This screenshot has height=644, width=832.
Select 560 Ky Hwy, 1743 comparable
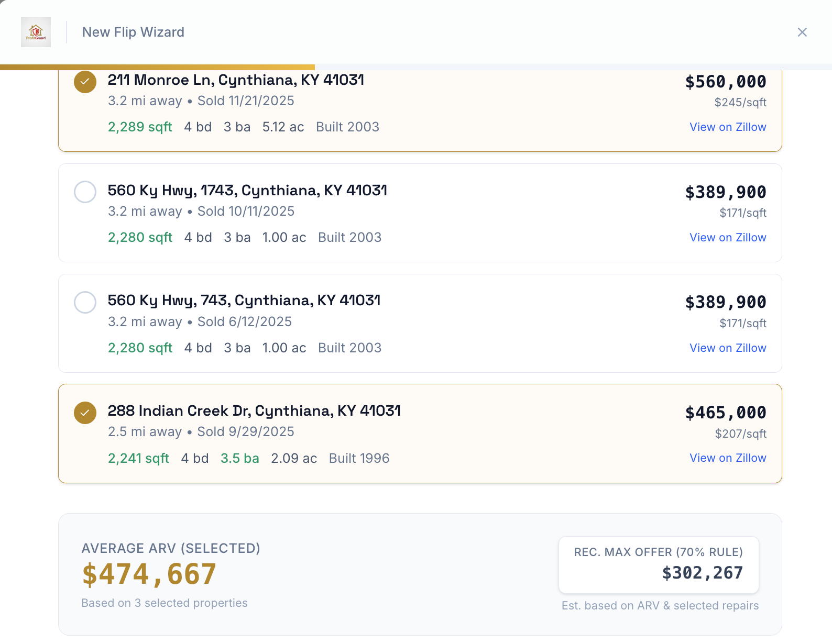(x=85, y=192)
